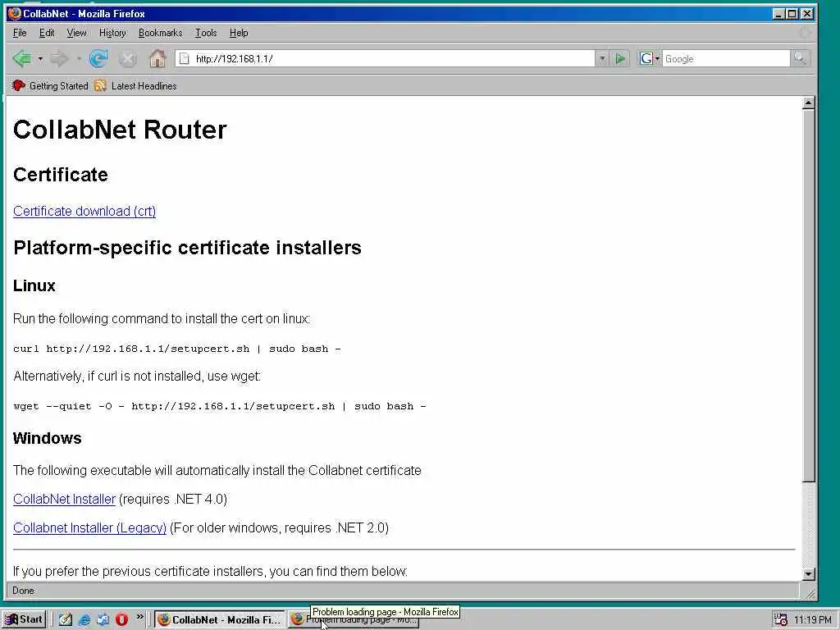Switch to Problem loading page taskbar button
840x630 pixels.
point(354,620)
